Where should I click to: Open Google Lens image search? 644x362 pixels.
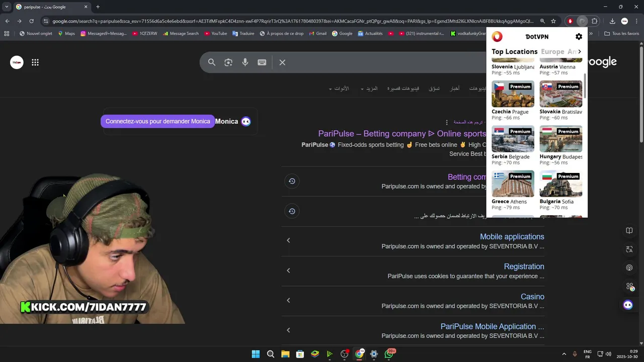coord(228,62)
